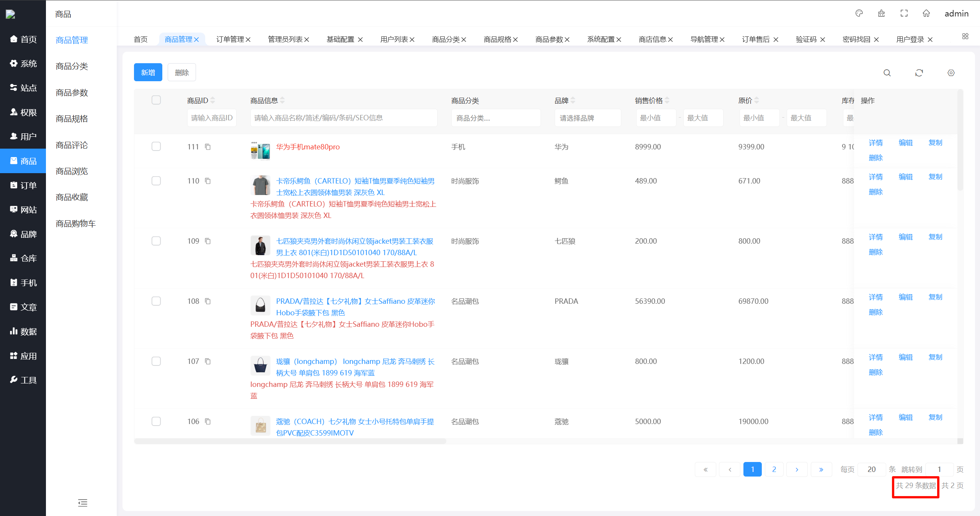Open the 系统 sidebar section
Screen dimensions: 980x516
pos(23,64)
